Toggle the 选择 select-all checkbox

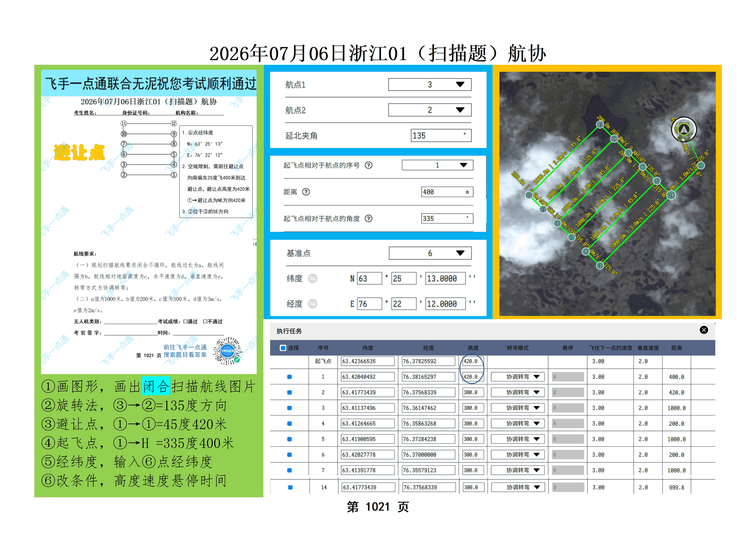pyautogui.click(x=283, y=348)
